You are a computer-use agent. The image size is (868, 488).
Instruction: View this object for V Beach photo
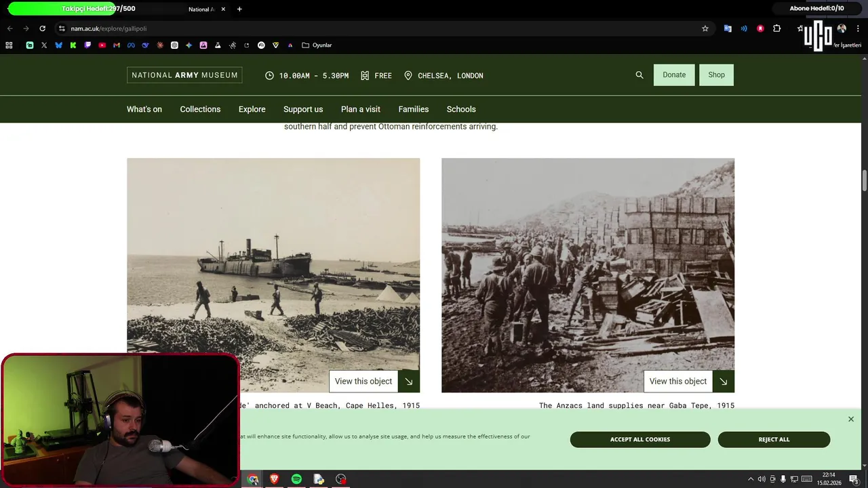(374, 381)
